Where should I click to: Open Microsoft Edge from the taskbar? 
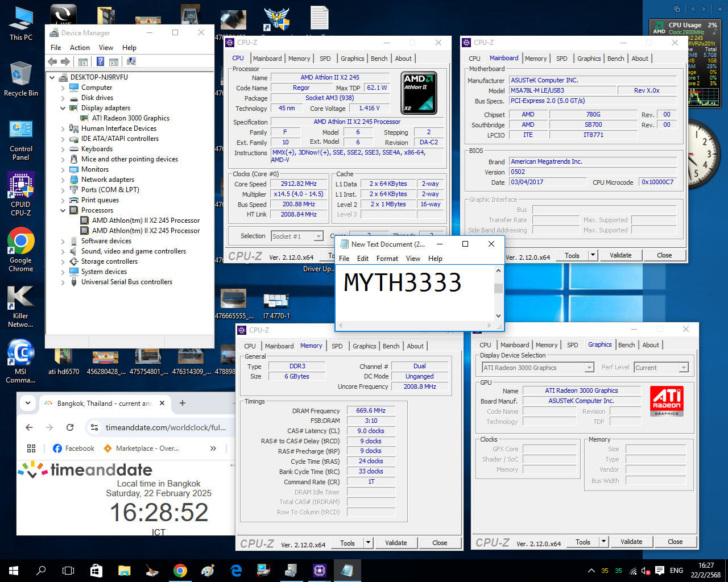click(x=236, y=571)
